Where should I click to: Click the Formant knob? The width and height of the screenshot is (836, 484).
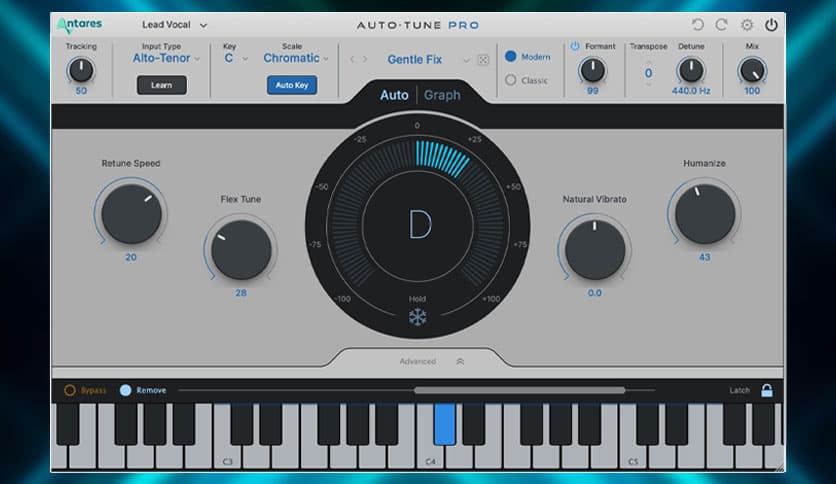[592, 70]
